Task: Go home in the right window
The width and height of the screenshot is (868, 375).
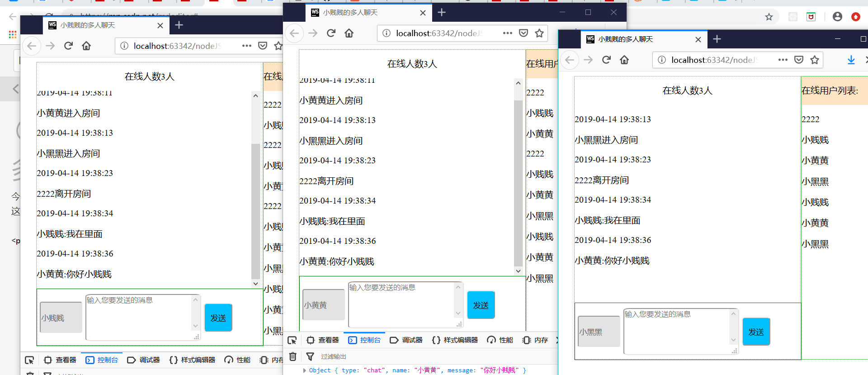Action: [624, 60]
